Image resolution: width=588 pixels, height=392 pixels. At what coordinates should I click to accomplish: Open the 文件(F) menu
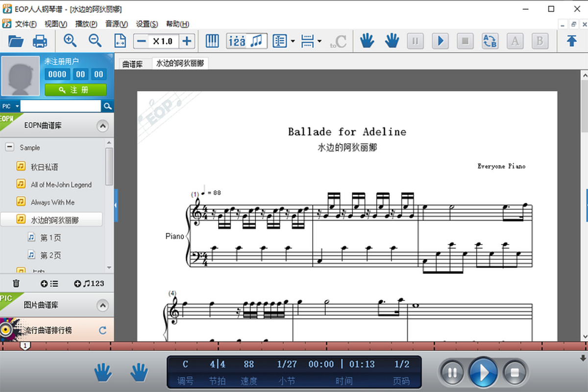(26, 24)
